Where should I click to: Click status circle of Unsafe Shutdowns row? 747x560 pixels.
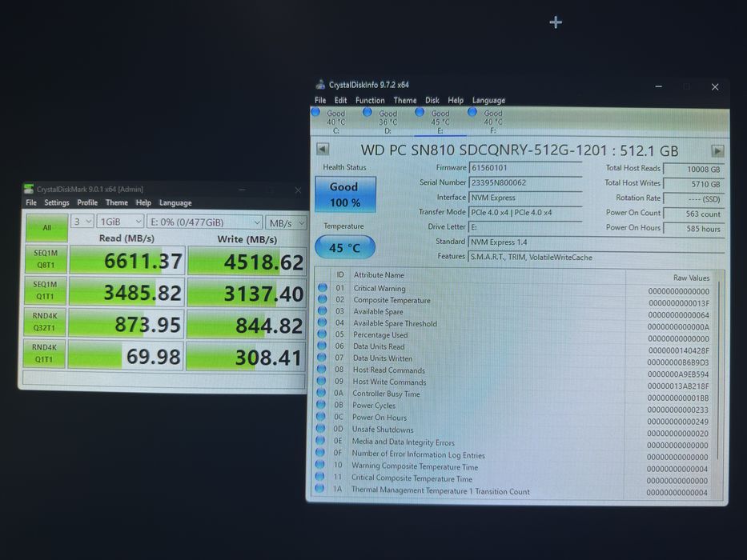[x=320, y=429]
